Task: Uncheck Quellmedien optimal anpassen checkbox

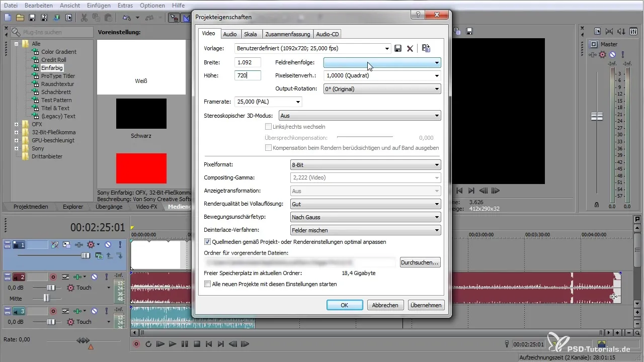Action: [x=208, y=242]
